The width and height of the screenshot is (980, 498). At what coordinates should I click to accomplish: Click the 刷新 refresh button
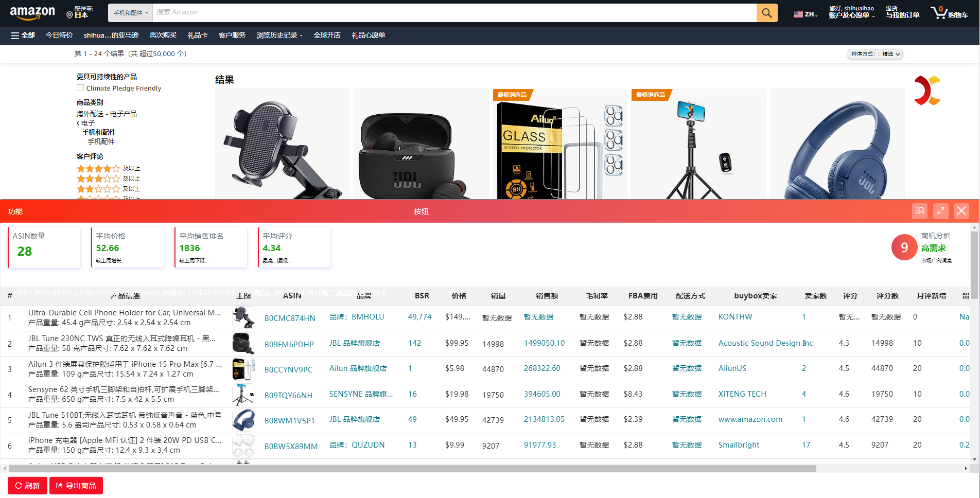pyautogui.click(x=27, y=486)
